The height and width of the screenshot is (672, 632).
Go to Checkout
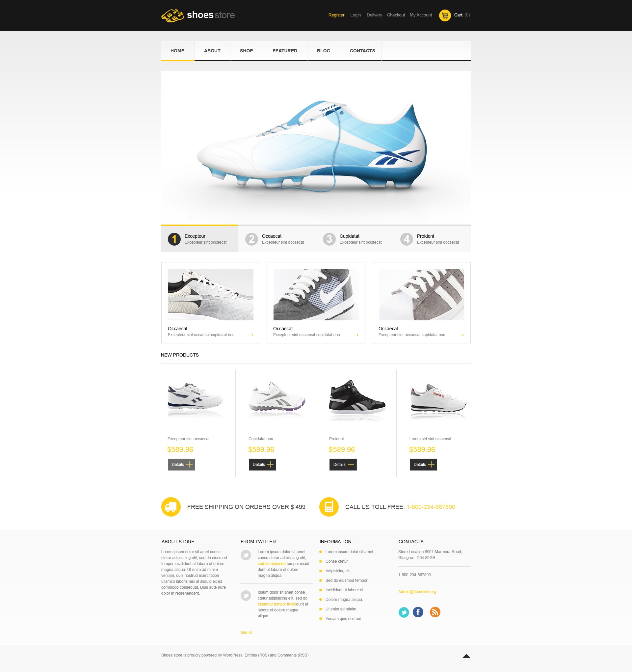coord(396,15)
